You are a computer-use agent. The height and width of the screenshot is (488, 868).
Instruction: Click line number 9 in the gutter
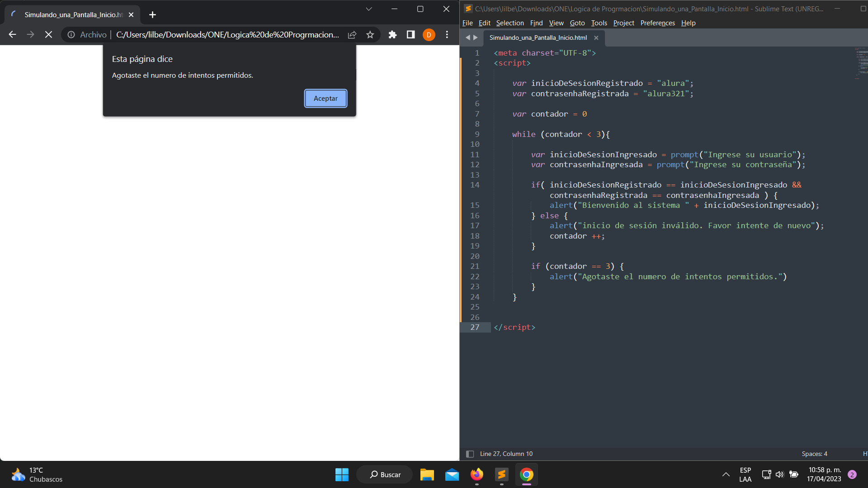click(x=477, y=134)
